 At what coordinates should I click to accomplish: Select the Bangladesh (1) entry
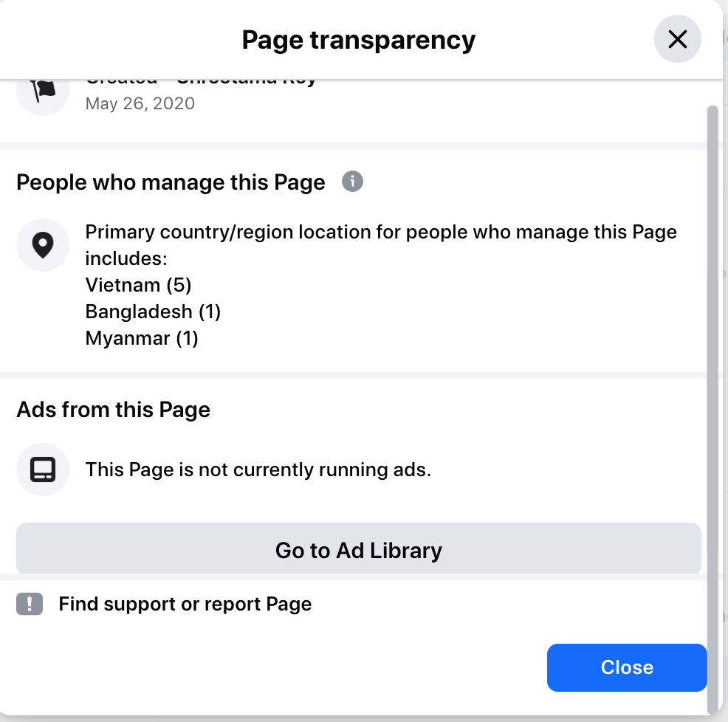[x=153, y=312]
